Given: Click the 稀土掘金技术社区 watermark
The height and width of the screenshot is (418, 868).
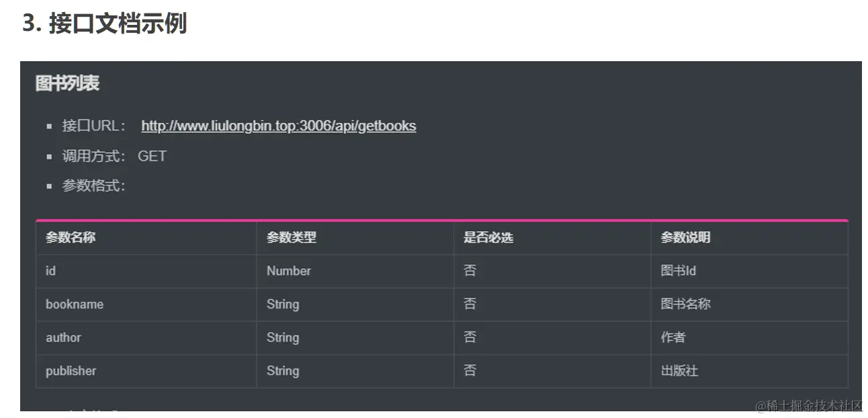Looking at the screenshot, I should pyautogui.click(x=808, y=405).
